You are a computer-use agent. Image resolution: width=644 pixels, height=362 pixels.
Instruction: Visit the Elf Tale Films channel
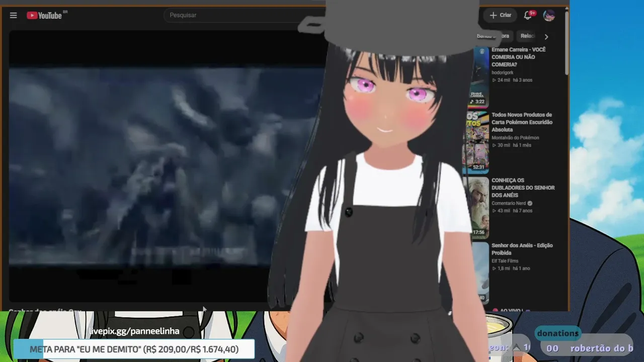505,261
